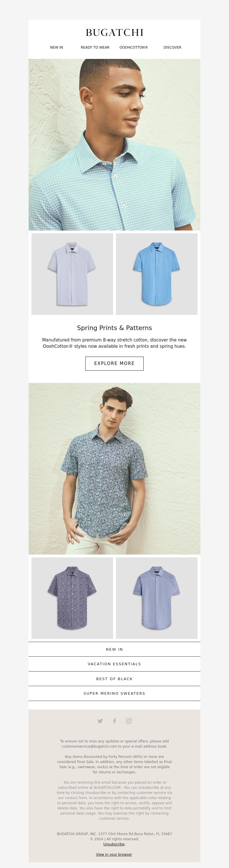Screen dimensions: 229x868
Task: Select the navy floral shirt thumbnail
Action: pos(72,598)
